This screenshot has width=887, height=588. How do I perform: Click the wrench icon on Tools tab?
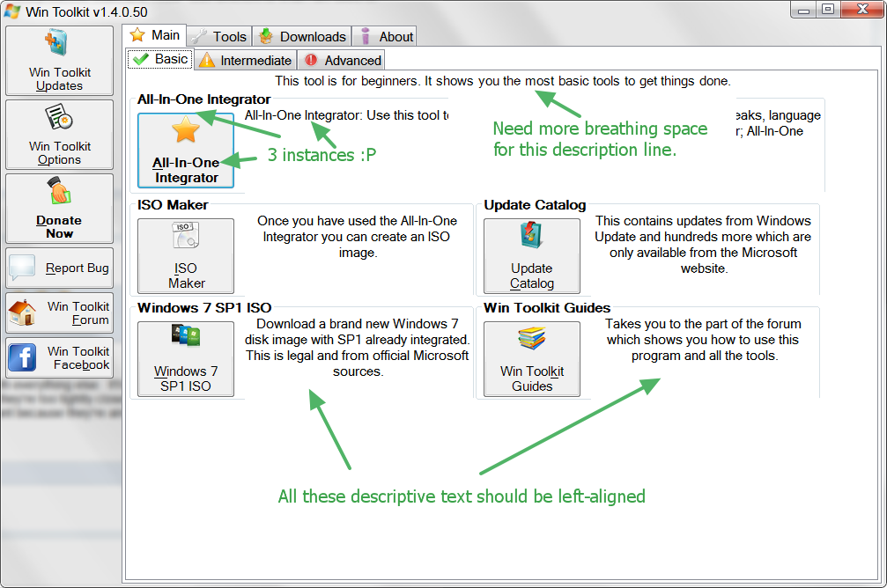point(198,37)
